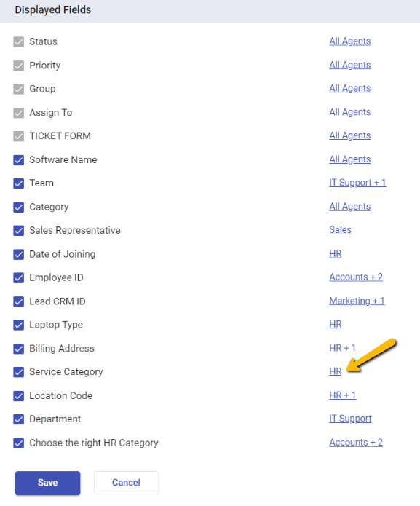Click All Agents link next to Status
Screen dimensions: 420x506
pyautogui.click(x=349, y=41)
